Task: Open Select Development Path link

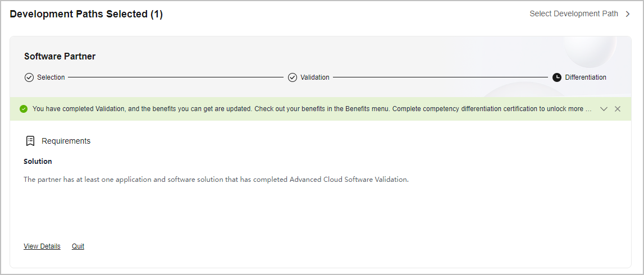Action: [x=574, y=13]
